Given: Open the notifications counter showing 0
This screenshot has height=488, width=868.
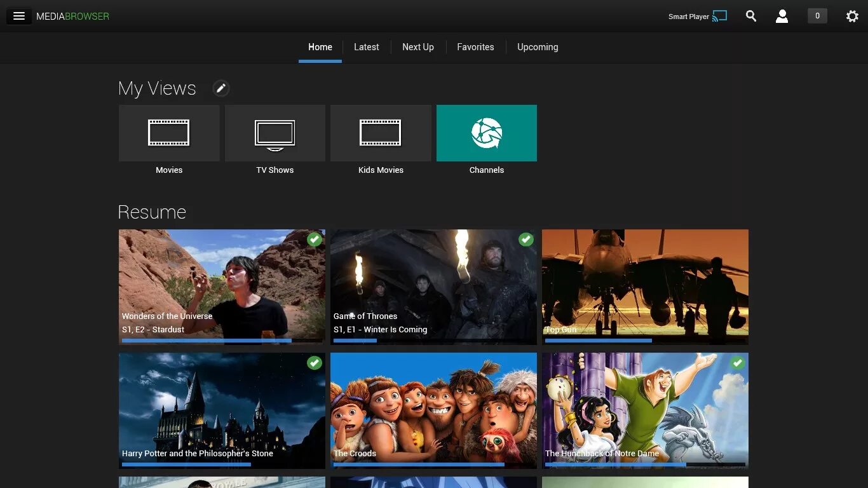Looking at the screenshot, I should [x=817, y=16].
